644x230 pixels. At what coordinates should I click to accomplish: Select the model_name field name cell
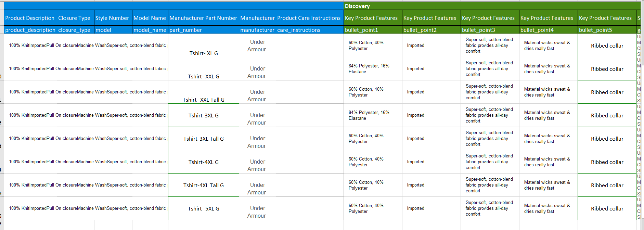150,30
